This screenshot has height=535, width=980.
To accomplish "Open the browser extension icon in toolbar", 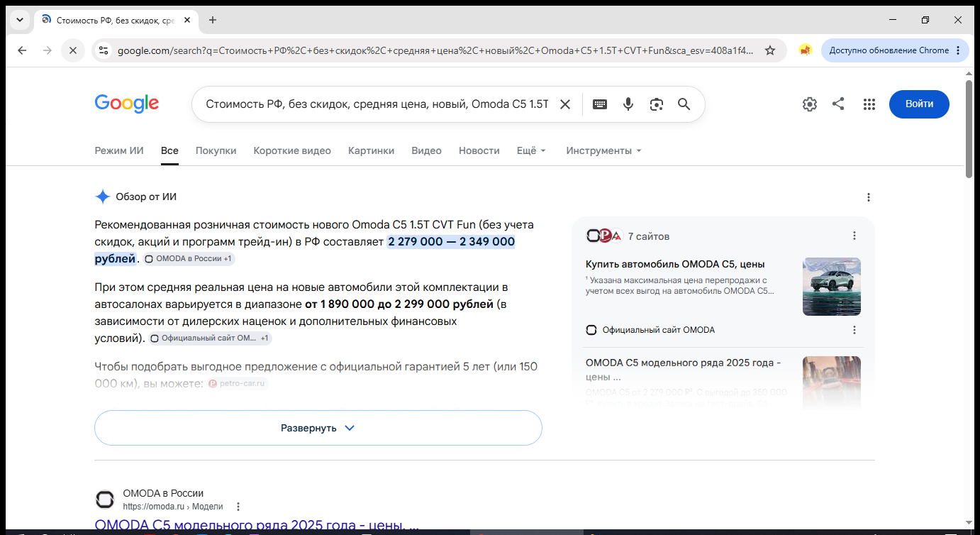I will (x=805, y=50).
